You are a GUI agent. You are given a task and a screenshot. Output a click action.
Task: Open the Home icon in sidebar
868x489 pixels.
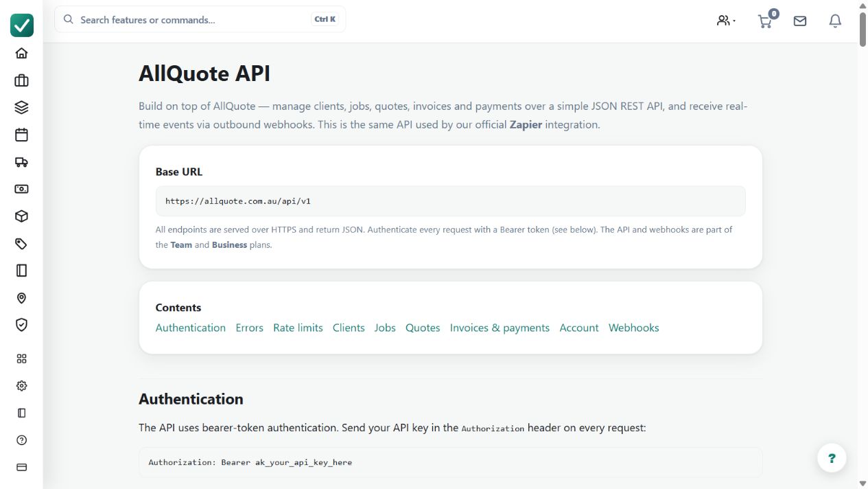(21, 53)
